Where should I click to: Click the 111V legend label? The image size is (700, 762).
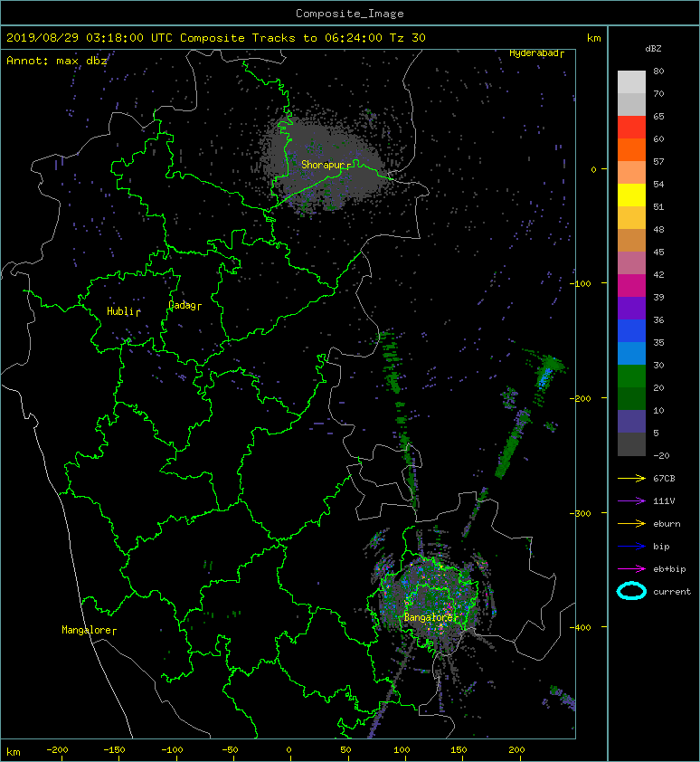664,501
